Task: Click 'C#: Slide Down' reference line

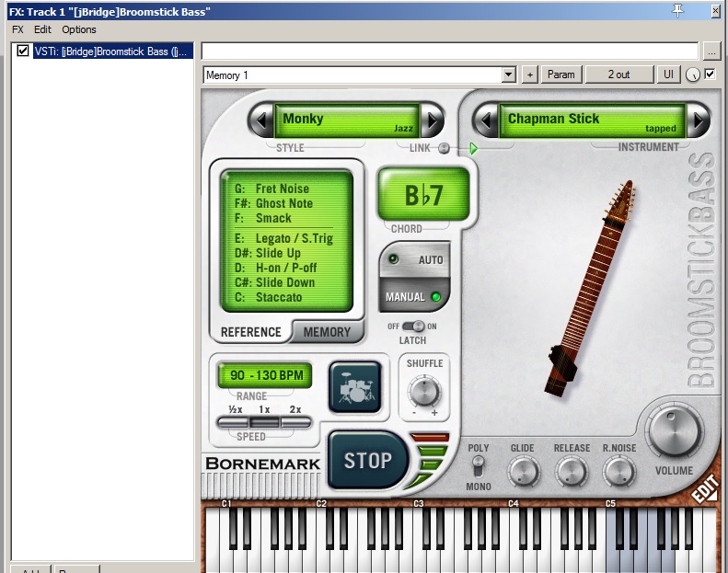Action: point(274,282)
